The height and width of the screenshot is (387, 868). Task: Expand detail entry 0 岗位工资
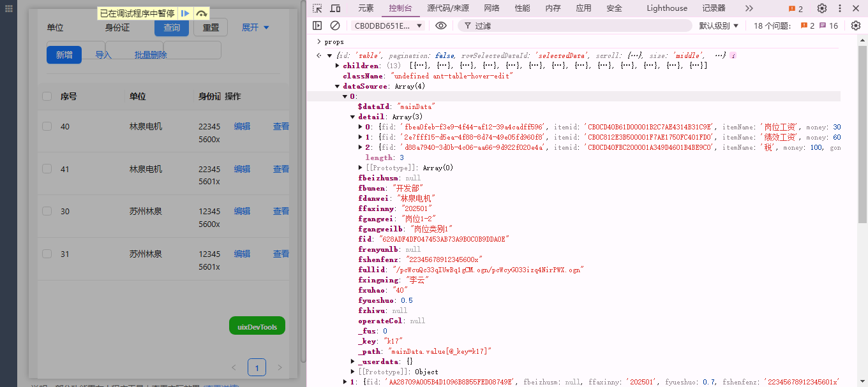[x=361, y=127]
